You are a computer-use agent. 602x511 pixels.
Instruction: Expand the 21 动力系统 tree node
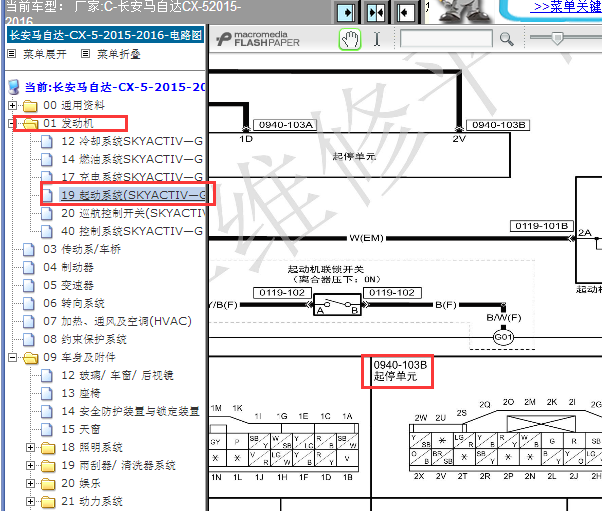click(30, 501)
